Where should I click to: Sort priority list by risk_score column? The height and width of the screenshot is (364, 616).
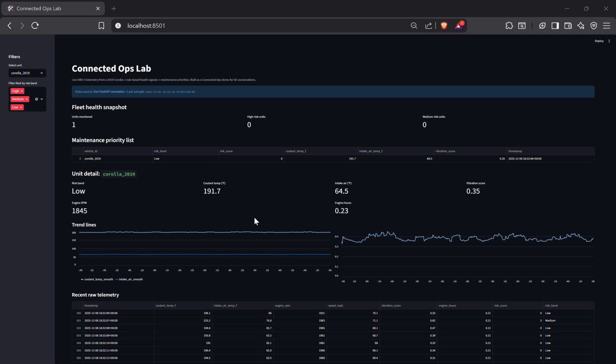coord(251,151)
